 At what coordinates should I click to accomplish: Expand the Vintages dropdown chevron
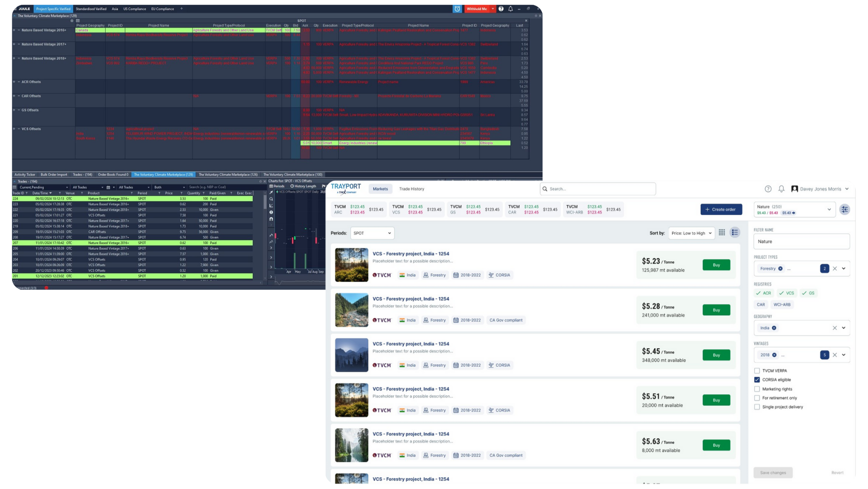point(844,355)
